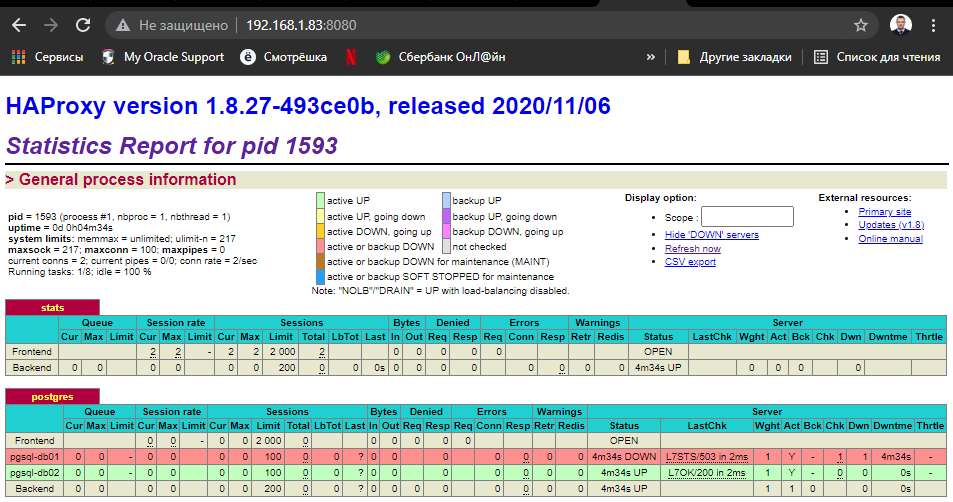Click the active UP, going down swatch
This screenshot has height=502, width=953.
click(320, 216)
